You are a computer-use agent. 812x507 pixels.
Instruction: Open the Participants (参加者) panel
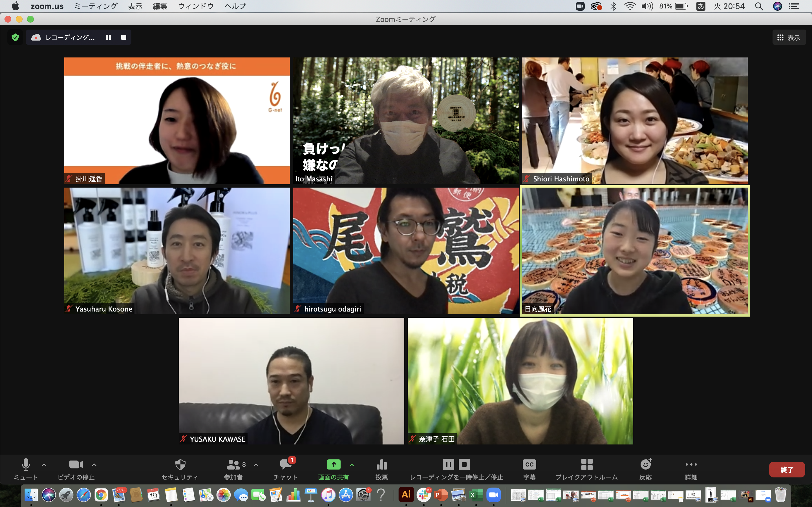click(233, 465)
